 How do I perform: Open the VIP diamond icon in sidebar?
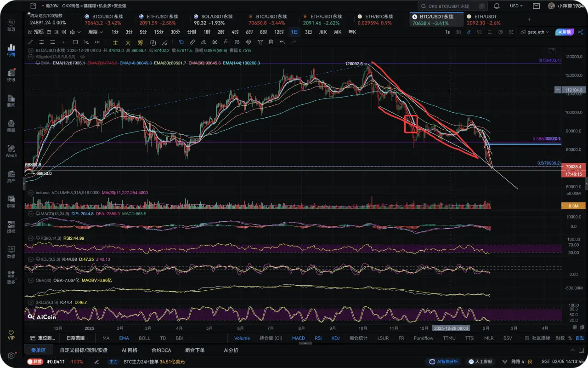pyautogui.click(x=11, y=334)
